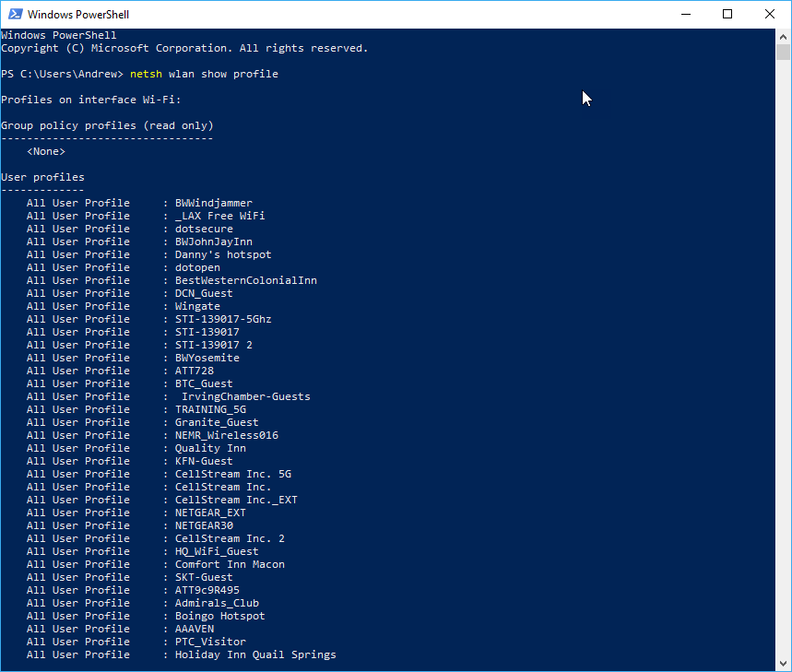792x672 pixels.
Task: Click the STI-139017-5Ghz profile entry
Action: point(223,319)
